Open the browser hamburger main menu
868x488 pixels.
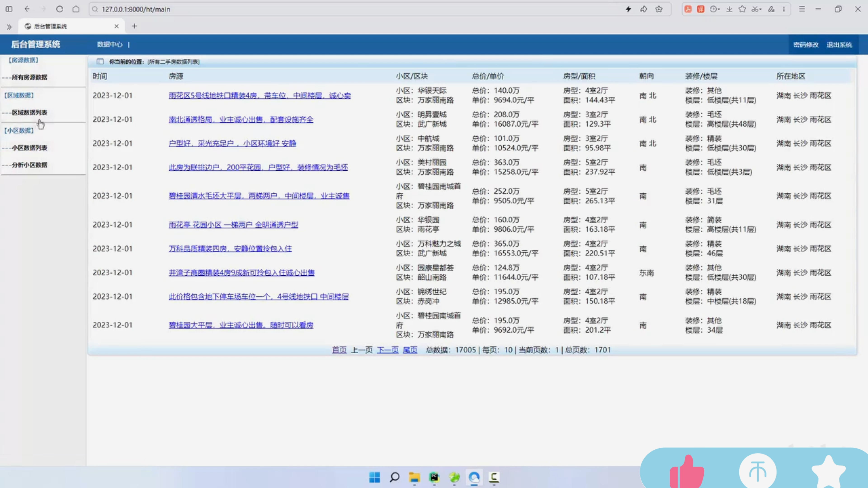(802, 9)
